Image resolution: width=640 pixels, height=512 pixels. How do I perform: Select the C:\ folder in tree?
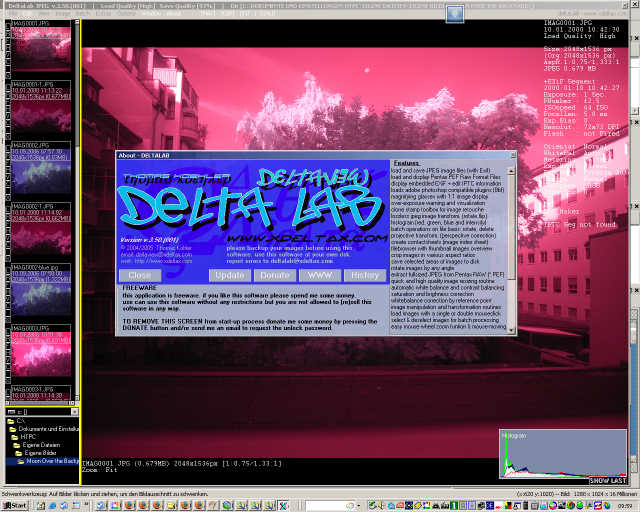17,421
